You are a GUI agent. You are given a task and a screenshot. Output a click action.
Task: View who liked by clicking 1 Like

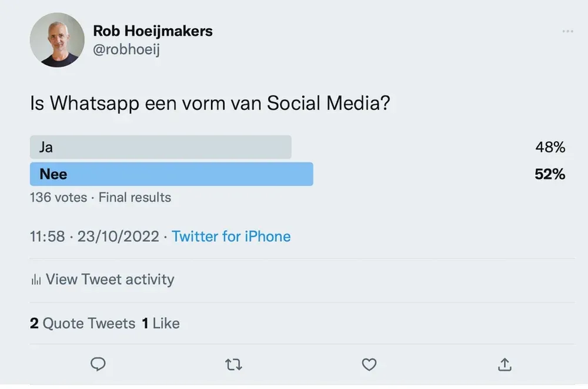point(160,323)
